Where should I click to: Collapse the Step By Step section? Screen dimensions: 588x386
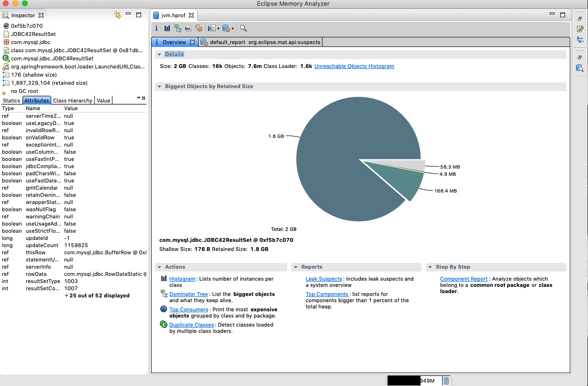pos(430,267)
